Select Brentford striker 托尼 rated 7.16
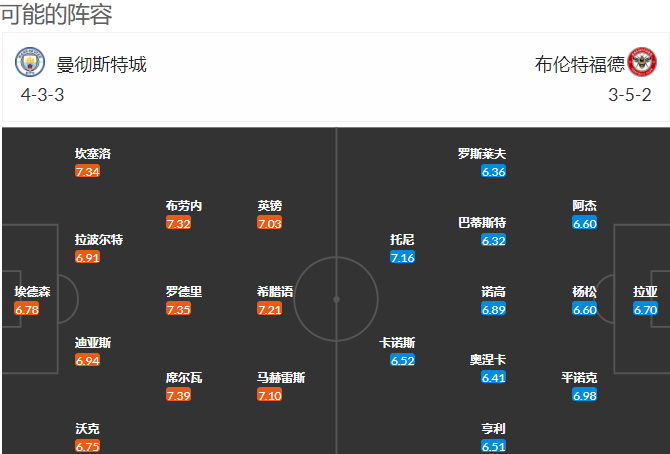 (402, 248)
